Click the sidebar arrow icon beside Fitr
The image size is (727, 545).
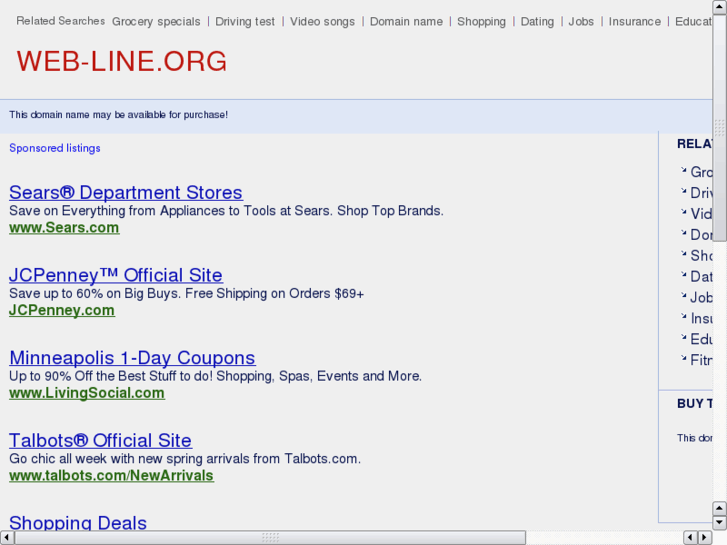click(683, 358)
